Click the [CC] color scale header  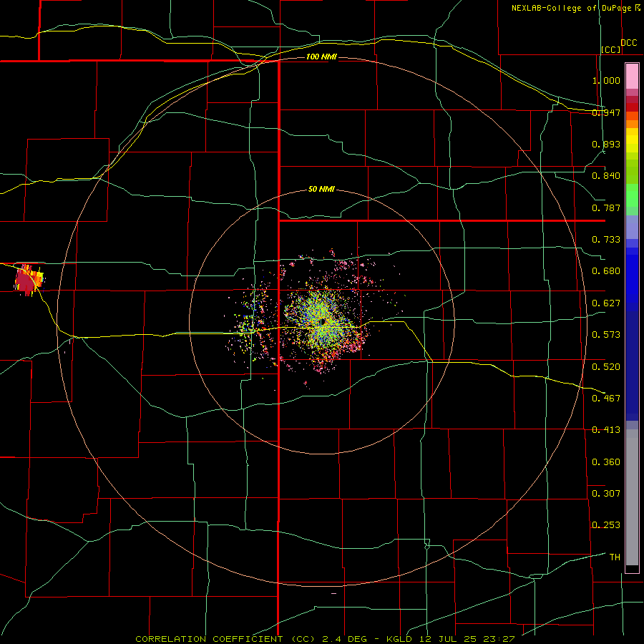[611, 49]
